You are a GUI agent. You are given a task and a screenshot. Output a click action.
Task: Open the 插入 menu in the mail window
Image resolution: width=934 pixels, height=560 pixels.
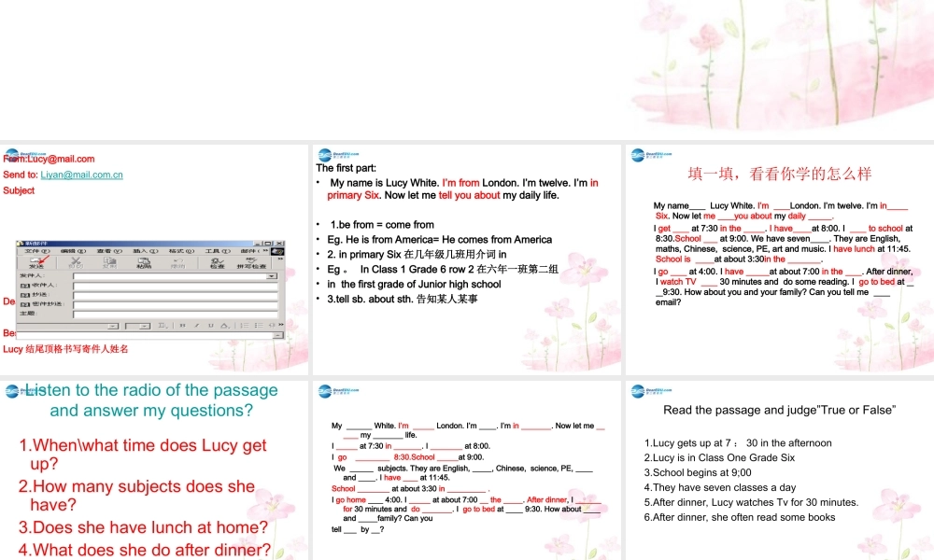pyautogui.click(x=146, y=251)
